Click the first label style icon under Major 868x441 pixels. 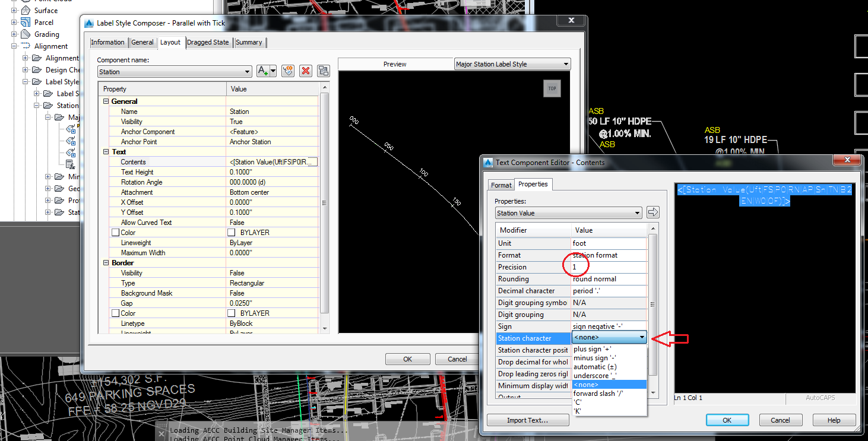pyautogui.click(x=70, y=129)
